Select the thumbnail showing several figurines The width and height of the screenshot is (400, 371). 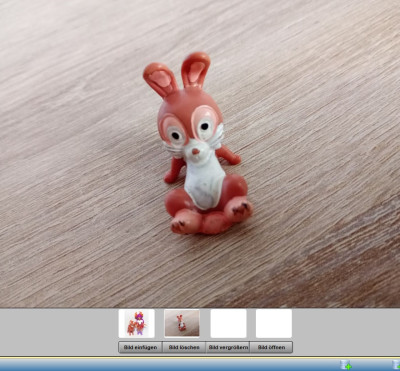click(137, 323)
